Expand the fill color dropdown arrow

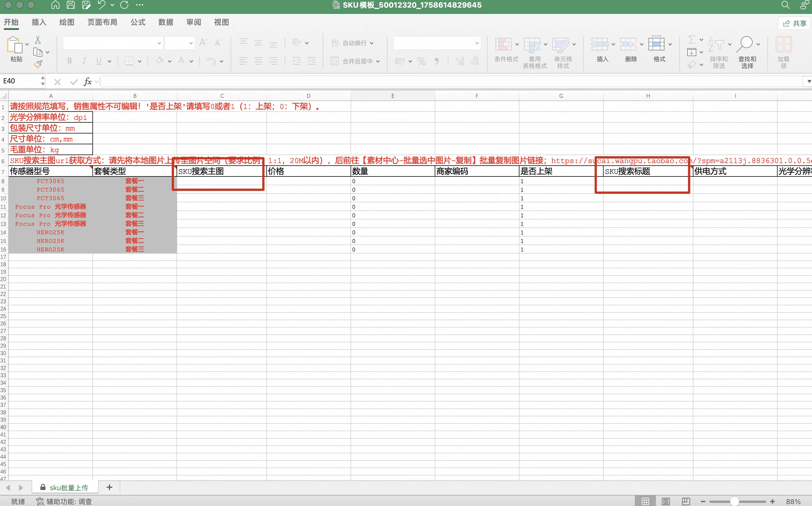(169, 61)
